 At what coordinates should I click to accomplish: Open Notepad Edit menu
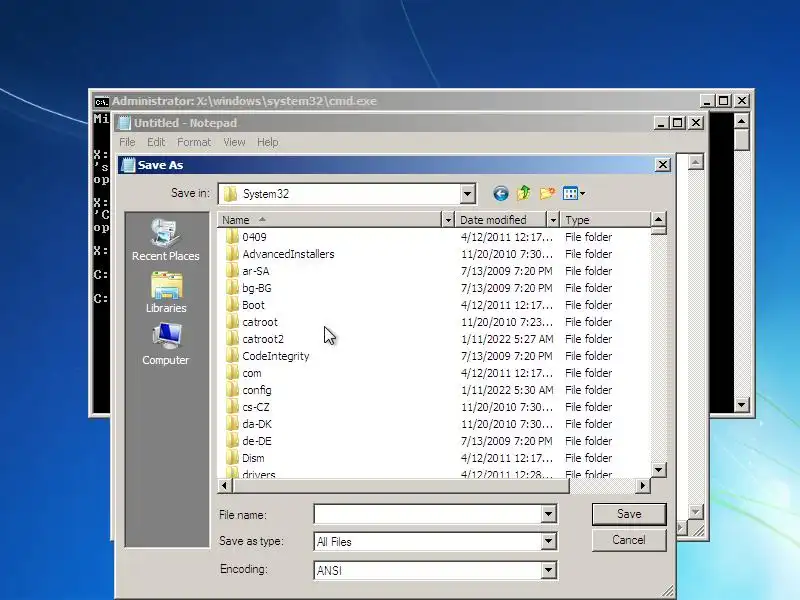(x=156, y=142)
